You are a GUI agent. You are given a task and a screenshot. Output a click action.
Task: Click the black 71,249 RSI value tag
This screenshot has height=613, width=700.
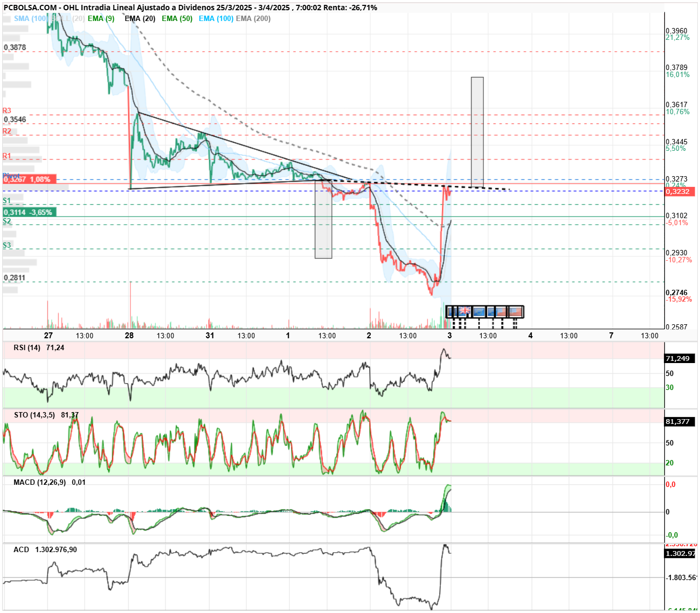tap(680, 358)
